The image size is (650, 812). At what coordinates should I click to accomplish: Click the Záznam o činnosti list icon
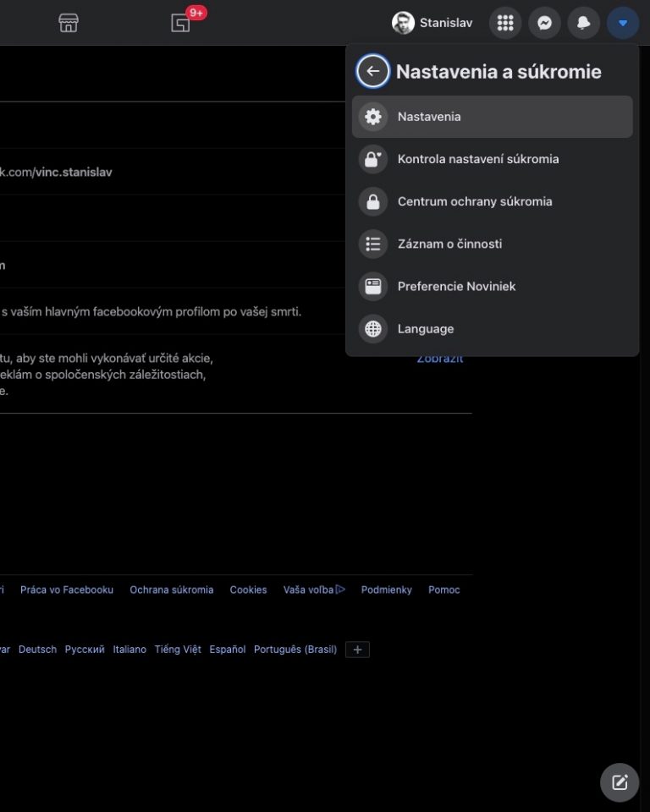coord(373,244)
